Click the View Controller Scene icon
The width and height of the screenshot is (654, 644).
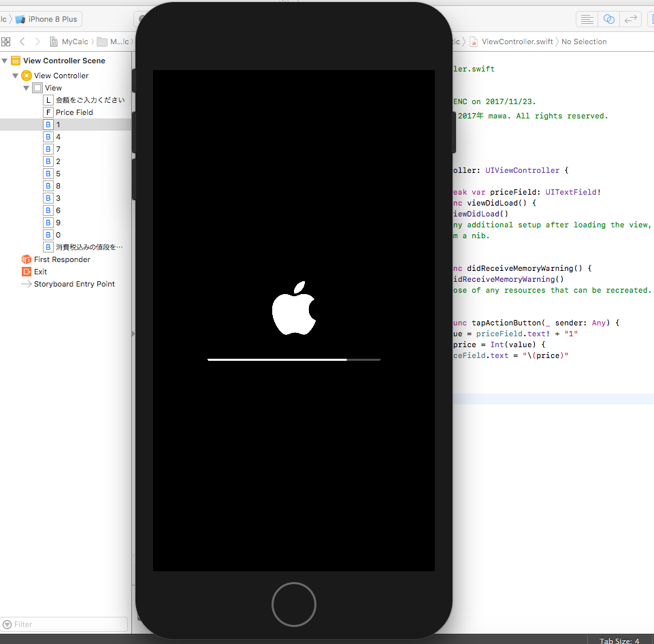click(x=16, y=61)
